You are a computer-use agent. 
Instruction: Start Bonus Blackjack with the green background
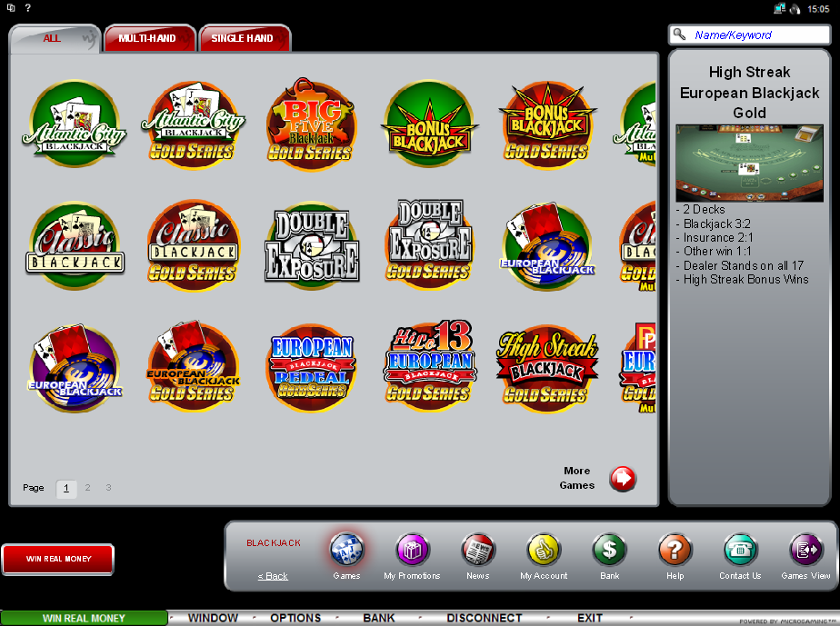click(x=429, y=124)
